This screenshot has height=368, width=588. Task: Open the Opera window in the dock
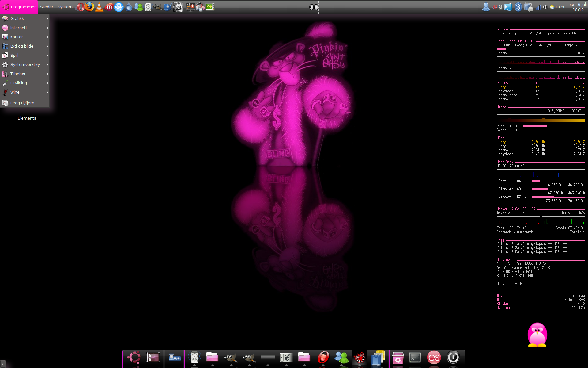[x=323, y=357]
